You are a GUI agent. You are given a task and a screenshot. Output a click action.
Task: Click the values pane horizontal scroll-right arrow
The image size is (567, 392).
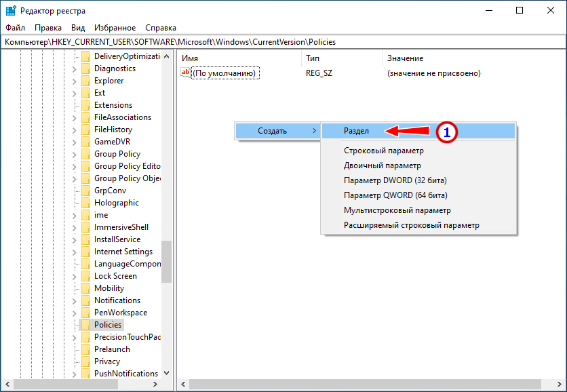560,384
